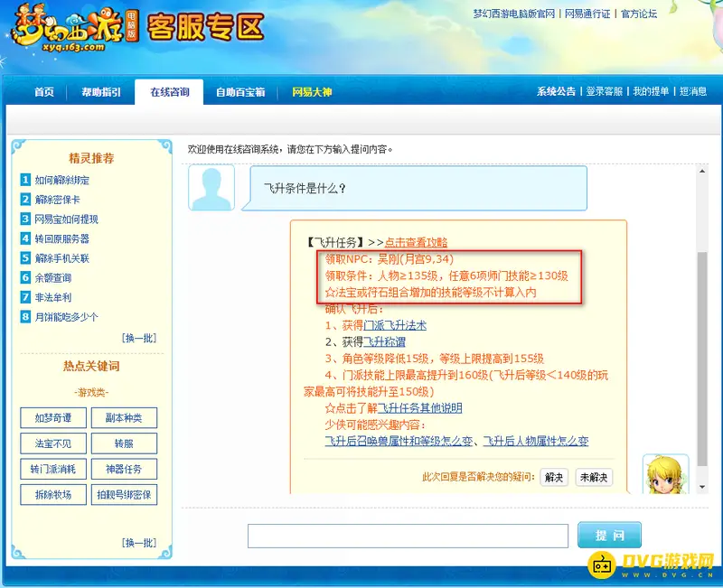Select recommended question 解除手机关联
Screen dimensions: 723x588
[62, 258]
